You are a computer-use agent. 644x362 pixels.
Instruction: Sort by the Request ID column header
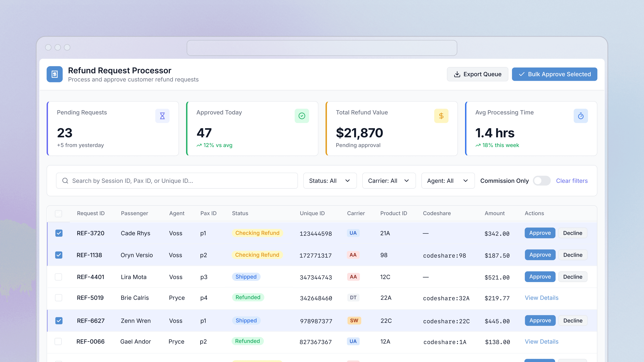coord(91,213)
